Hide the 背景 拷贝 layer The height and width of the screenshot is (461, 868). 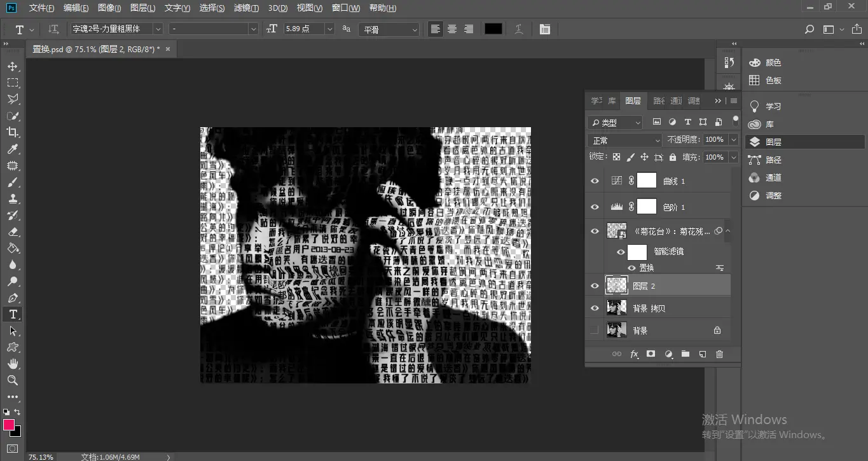pos(595,308)
